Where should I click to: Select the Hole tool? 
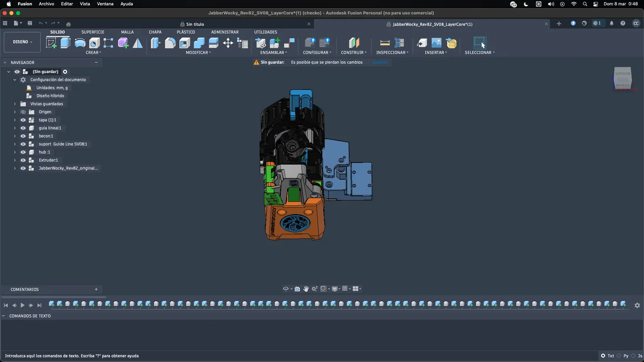pos(94,43)
